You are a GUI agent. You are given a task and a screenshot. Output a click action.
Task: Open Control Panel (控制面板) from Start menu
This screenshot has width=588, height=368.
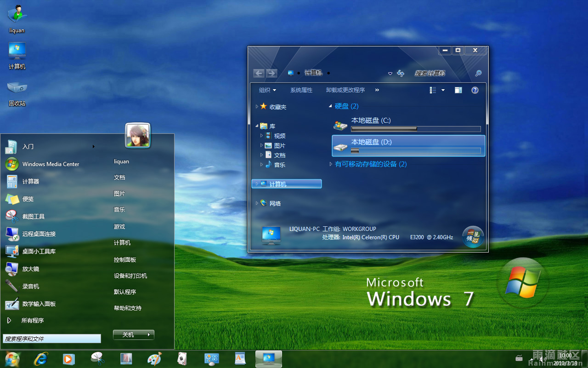coord(125,260)
